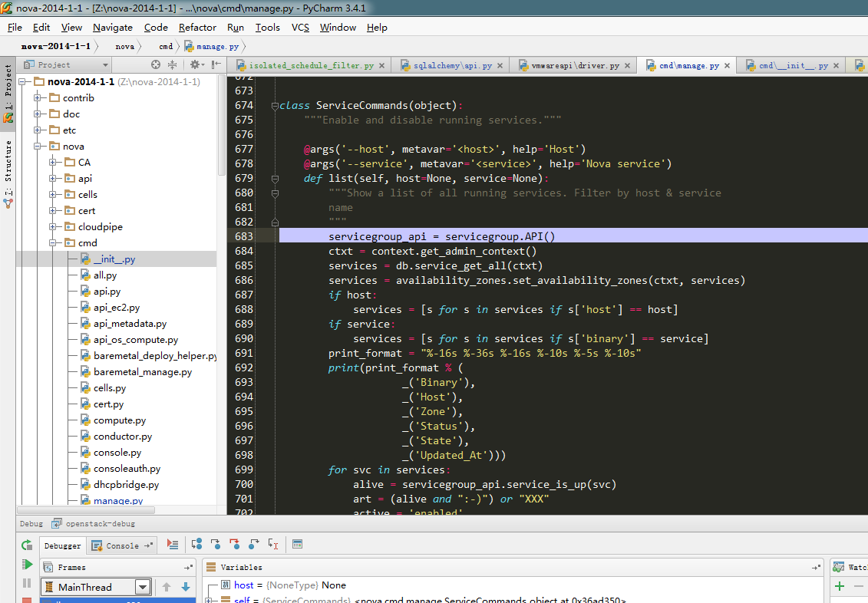This screenshot has width=868, height=603.
Task: Click the Step Over debugger icon
Action: (x=196, y=545)
